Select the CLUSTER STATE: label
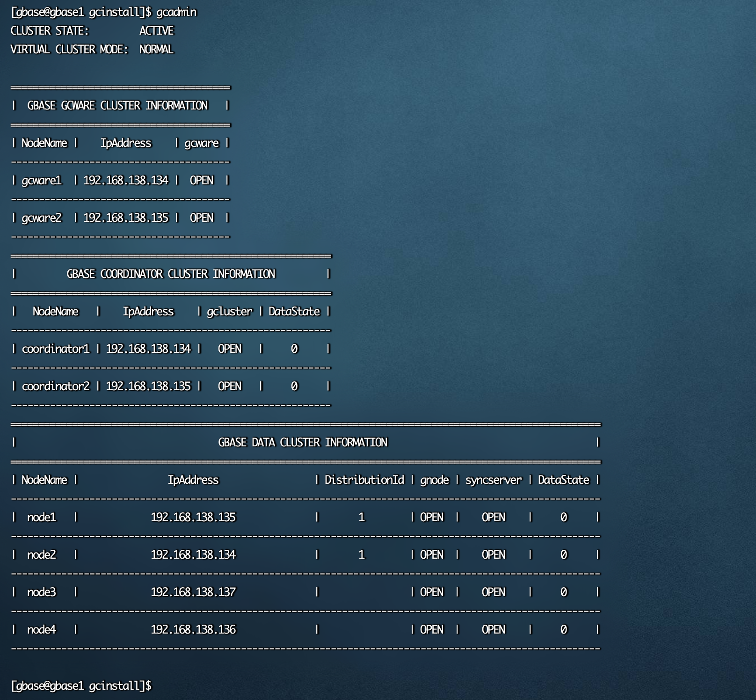Image resolution: width=756 pixels, height=700 pixels. [50, 31]
